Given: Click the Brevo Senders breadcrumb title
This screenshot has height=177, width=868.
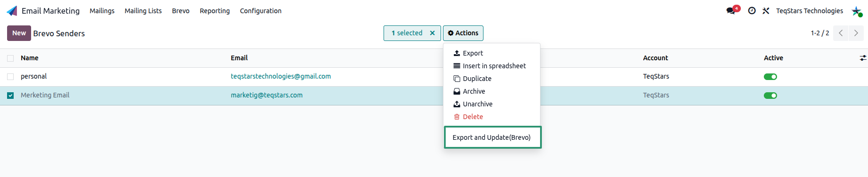Looking at the screenshot, I should (59, 33).
